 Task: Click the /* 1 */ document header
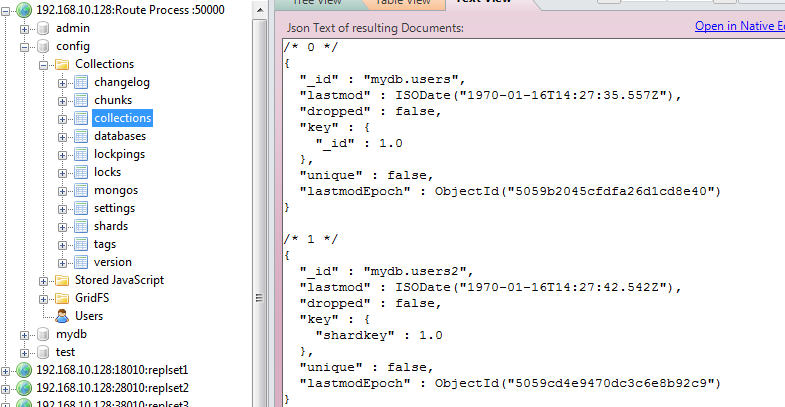click(x=311, y=239)
